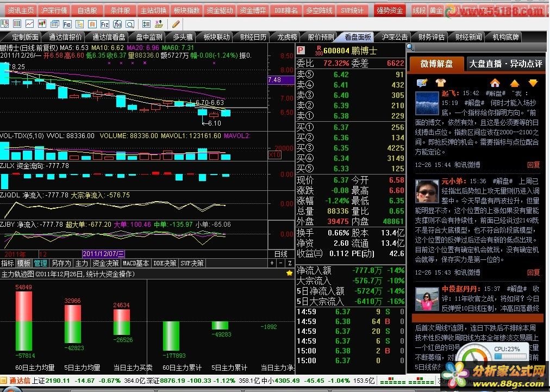Click the T-shirt skin icon
550x392 pixels.
point(441,83)
